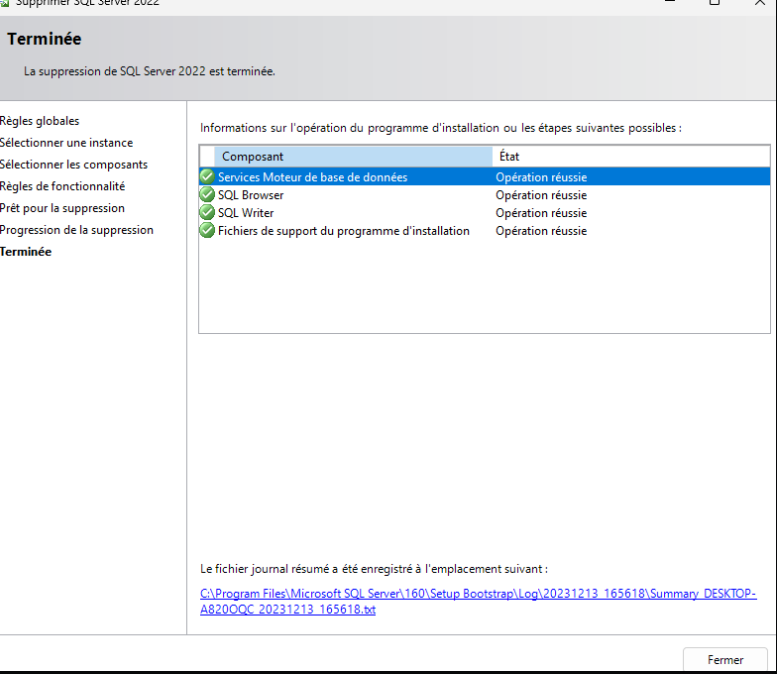Click Opération réussie status for SQL Browser
Screen dimensions: 777x674
pos(541,195)
